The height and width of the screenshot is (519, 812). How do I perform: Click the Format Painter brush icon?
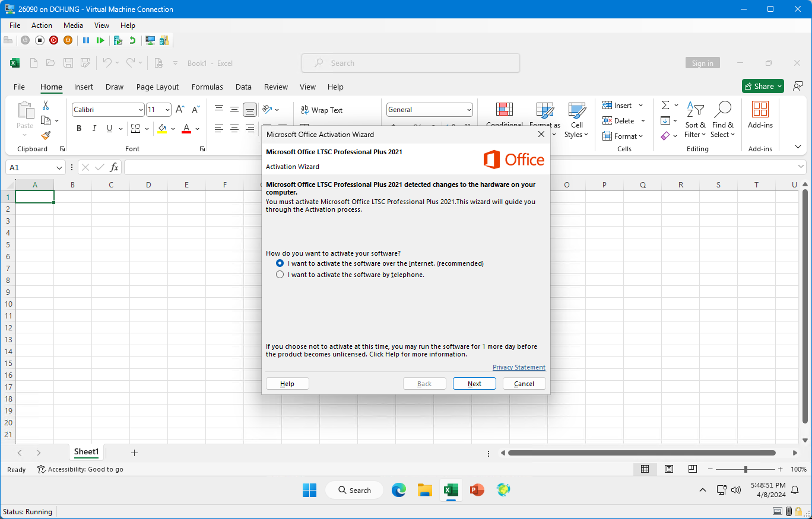[x=46, y=135]
